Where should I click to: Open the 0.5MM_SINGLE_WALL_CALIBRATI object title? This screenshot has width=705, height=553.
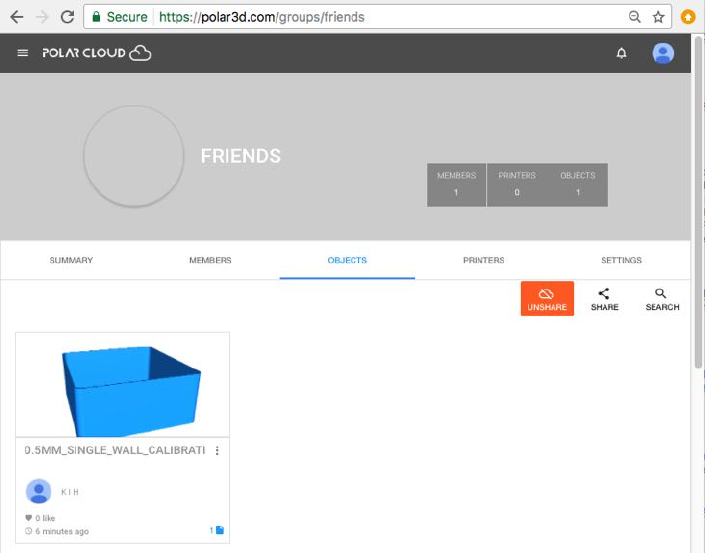coord(115,450)
